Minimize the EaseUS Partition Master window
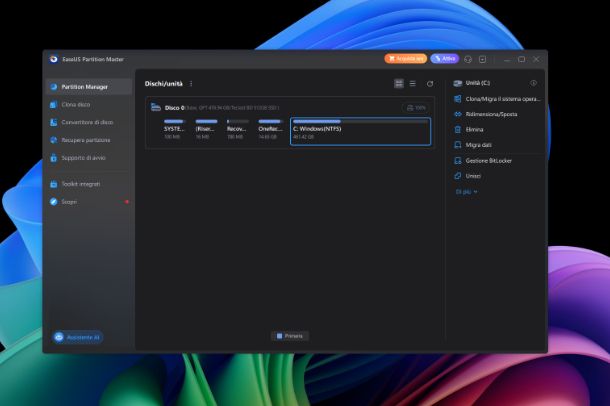610x406 pixels. (x=507, y=60)
